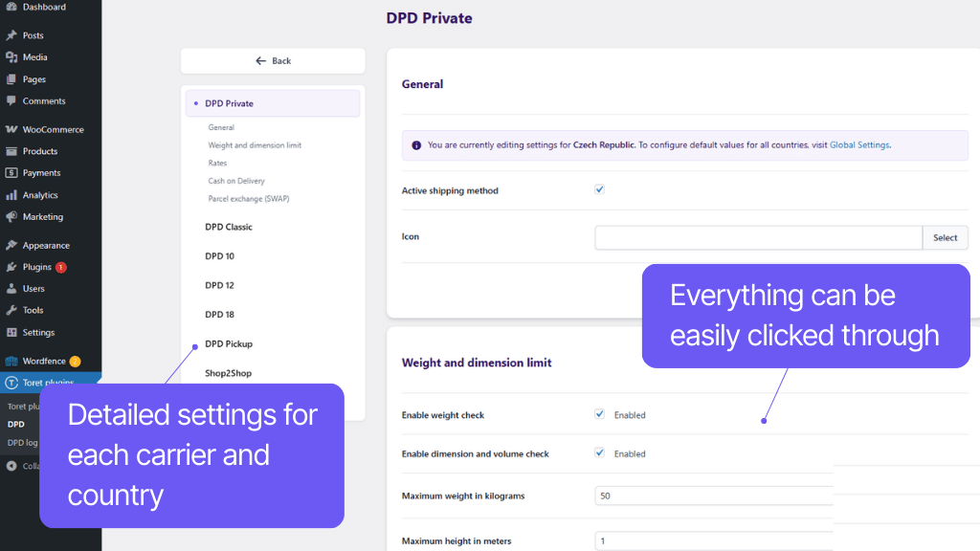Open the Dashboard icon in sidebar
Image resolution: width=980 pixels, height=551 pixels.
[11, 7]
